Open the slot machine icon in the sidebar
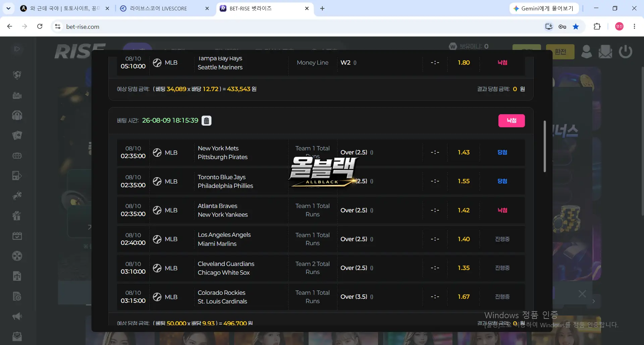Image resolution: width=644 pixels, height=345 pixels. pos(17,156)
